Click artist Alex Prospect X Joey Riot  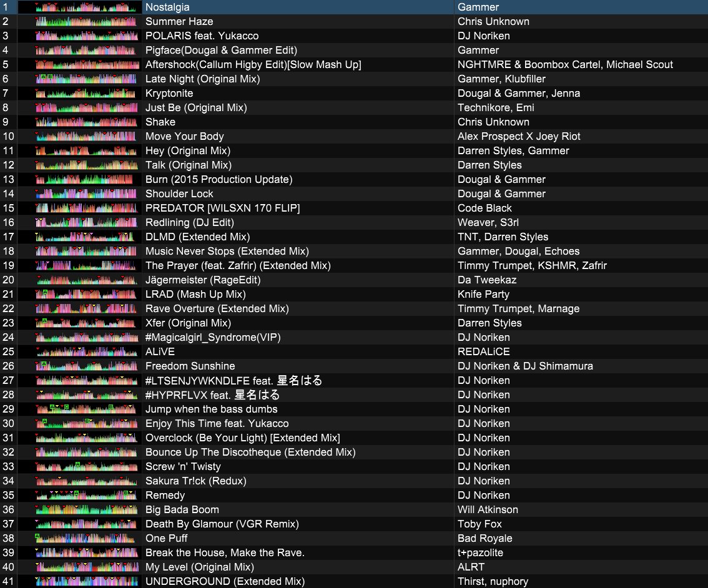[519, 136]
